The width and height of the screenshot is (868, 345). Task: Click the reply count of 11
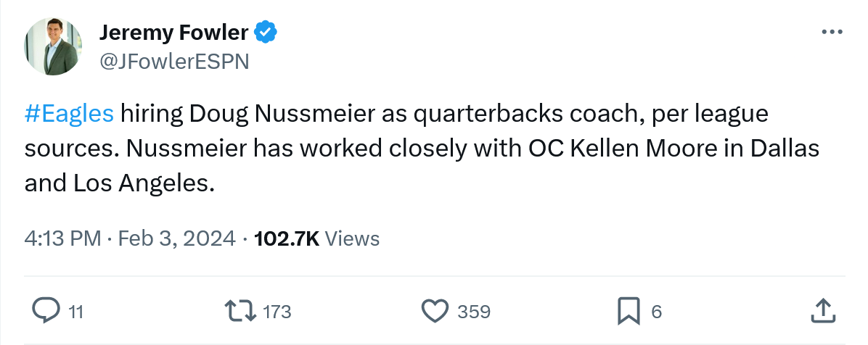(x=76, y=312)
